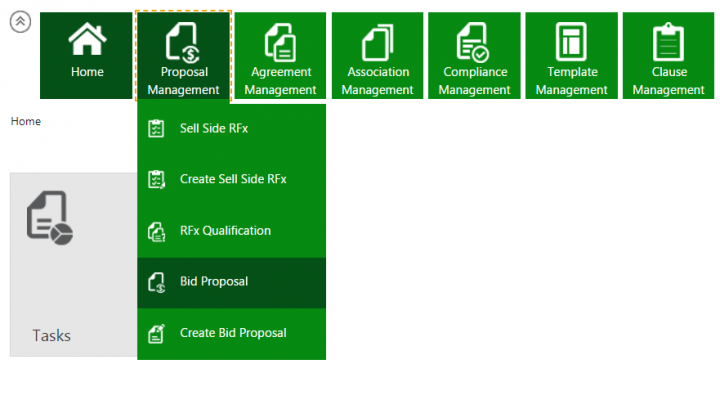Click the Compliance Management checkmark icon
Viewport: 720px width, 400px height.
[473, 43]
